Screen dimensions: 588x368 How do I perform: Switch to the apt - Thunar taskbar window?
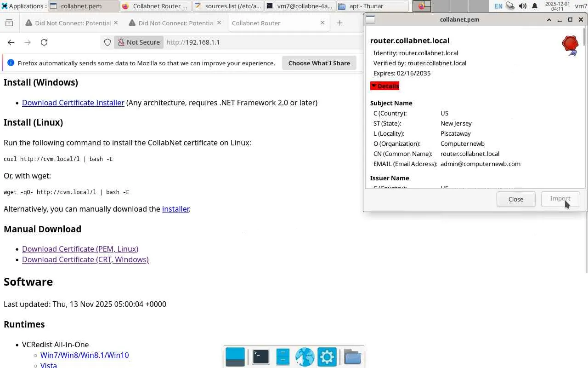(x=372, y=6)
